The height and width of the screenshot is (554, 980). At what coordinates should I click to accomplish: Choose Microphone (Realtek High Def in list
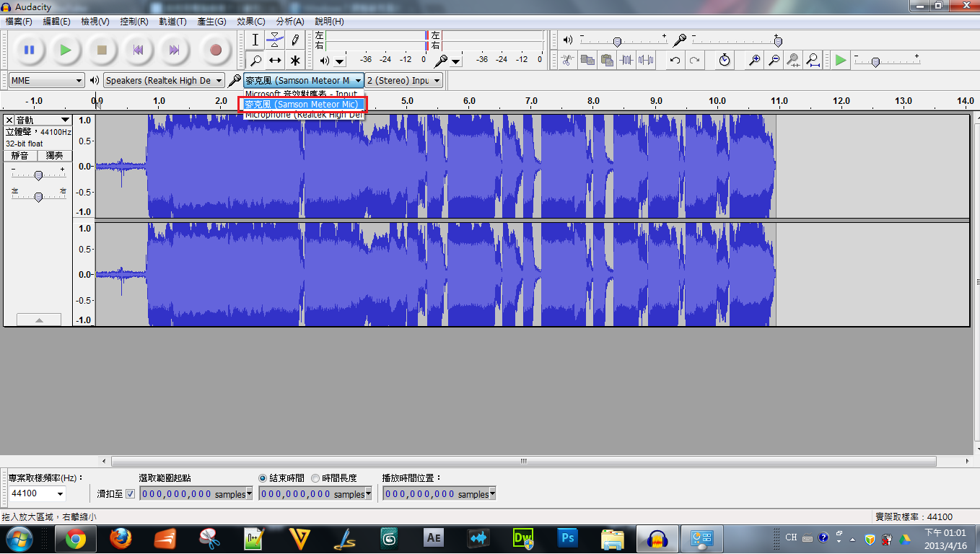click(303, 115)
